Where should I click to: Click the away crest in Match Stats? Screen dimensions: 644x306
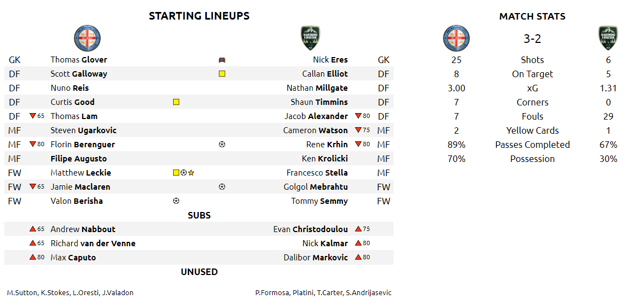[x=608, y=39]
